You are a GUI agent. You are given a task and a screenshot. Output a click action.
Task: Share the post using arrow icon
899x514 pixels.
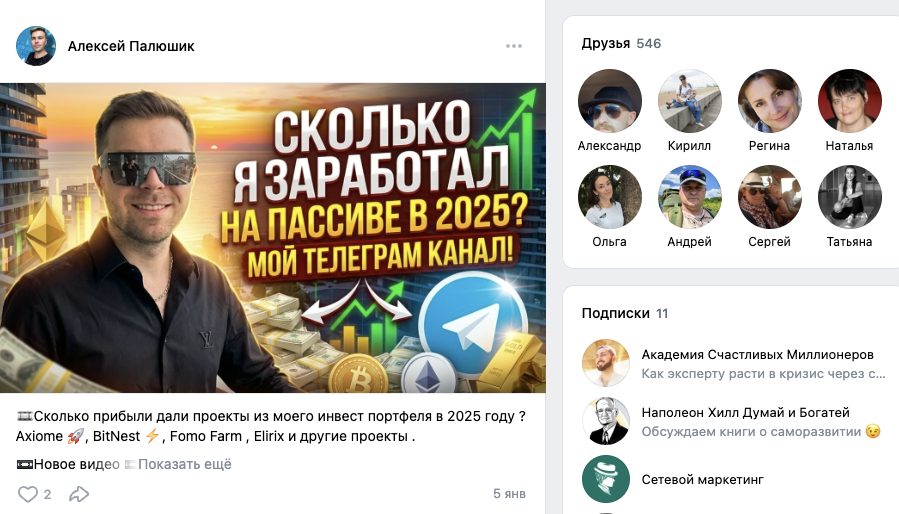tap(79, 494)
